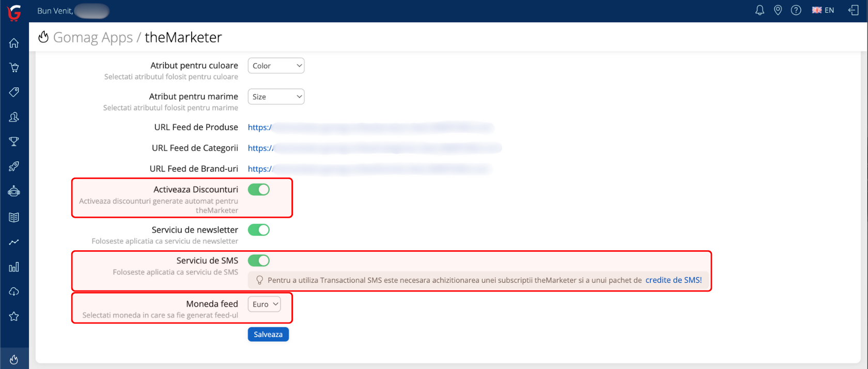The height and width of the screenshot is (369, 868).
Task: Click the theMarketer page title
Action: (183, 37)
